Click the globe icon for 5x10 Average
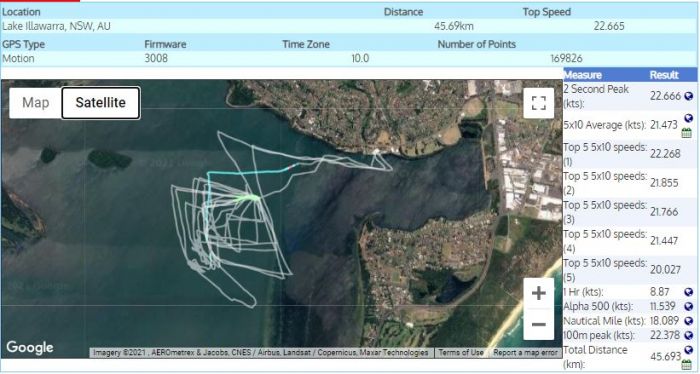700x374 pixels. (688, 118)
